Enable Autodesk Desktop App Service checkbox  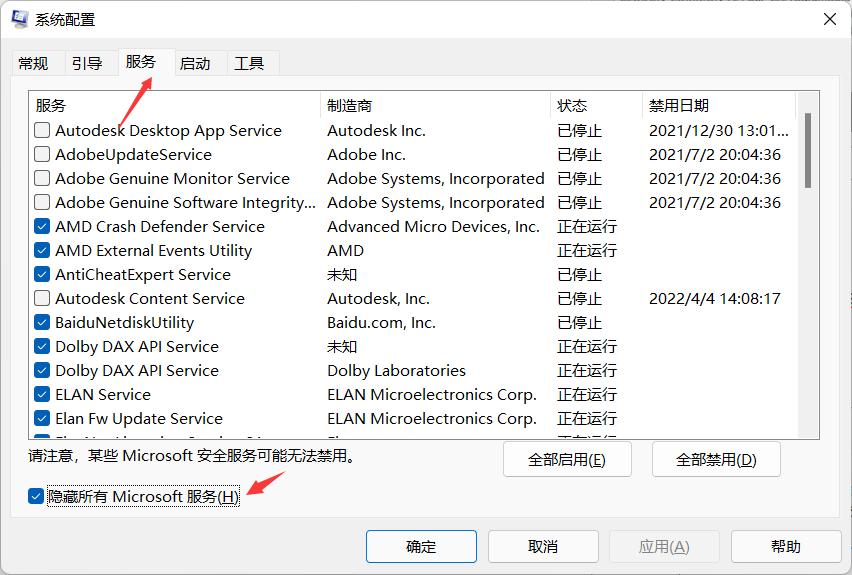coord(42,130)
